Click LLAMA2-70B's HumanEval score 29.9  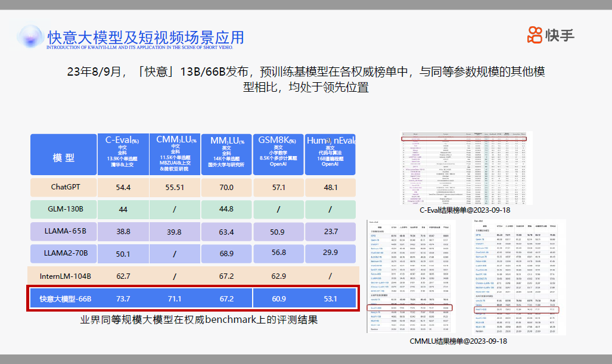tap(330, 253)
